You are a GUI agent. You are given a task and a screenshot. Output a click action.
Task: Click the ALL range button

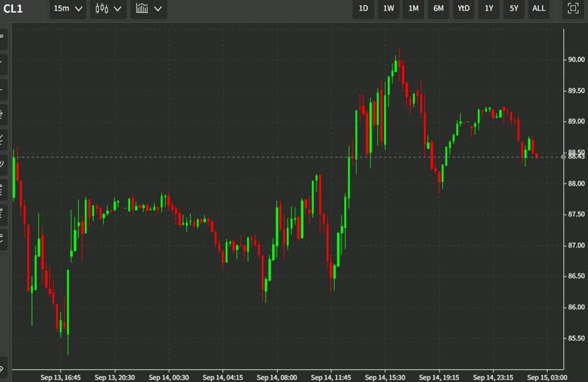tap(539, 9)
